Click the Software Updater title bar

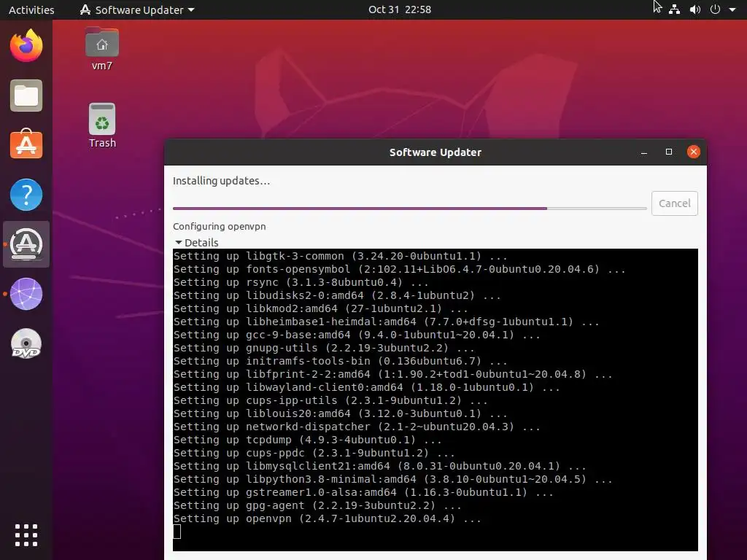436,152
